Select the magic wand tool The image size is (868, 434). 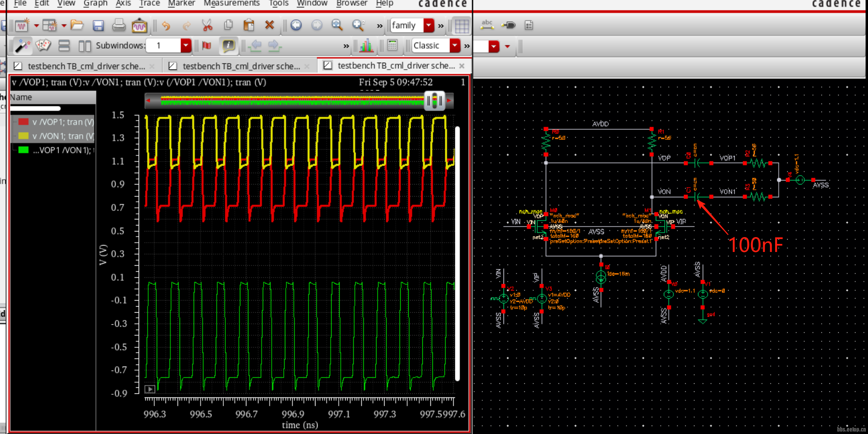(23, 45)
